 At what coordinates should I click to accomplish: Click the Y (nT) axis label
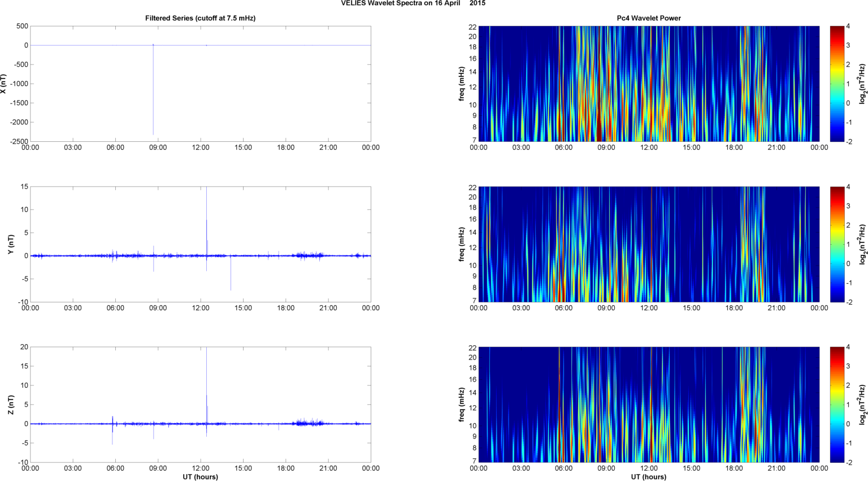coord(11,244)
